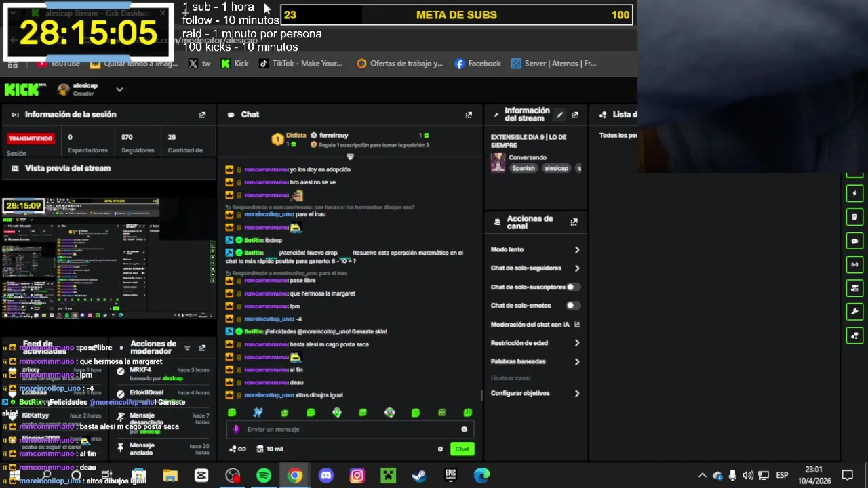The height and width of the screenshot is (488, 868).
Task: Show hidden system tray icons
Action: pyautogui.click(x=703, y=475)
